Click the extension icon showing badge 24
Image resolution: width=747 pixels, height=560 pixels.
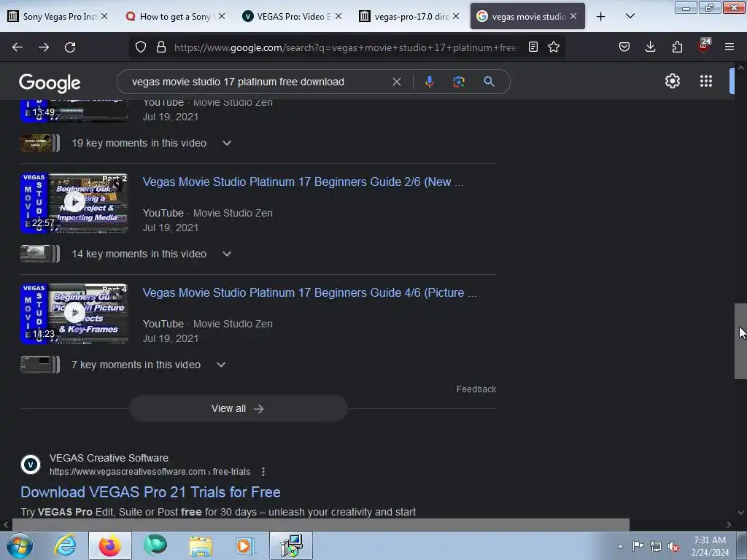704,46
